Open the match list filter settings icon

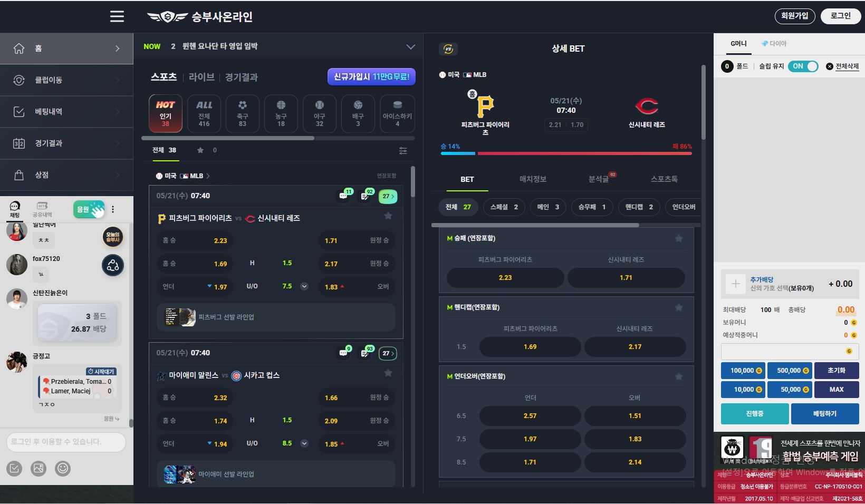coord(403,151)
